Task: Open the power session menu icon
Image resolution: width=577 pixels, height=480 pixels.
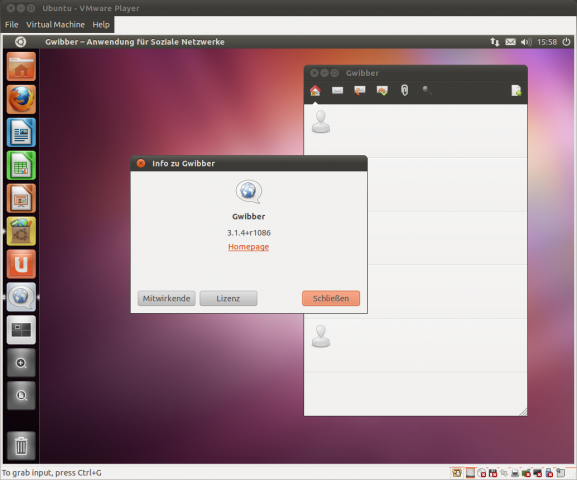Action: click(x=566, y=42)
